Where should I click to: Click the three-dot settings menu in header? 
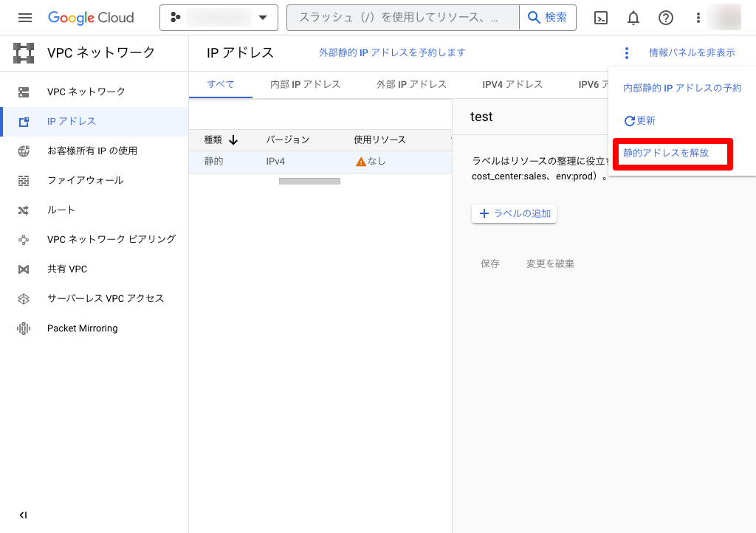coord(698,18)
